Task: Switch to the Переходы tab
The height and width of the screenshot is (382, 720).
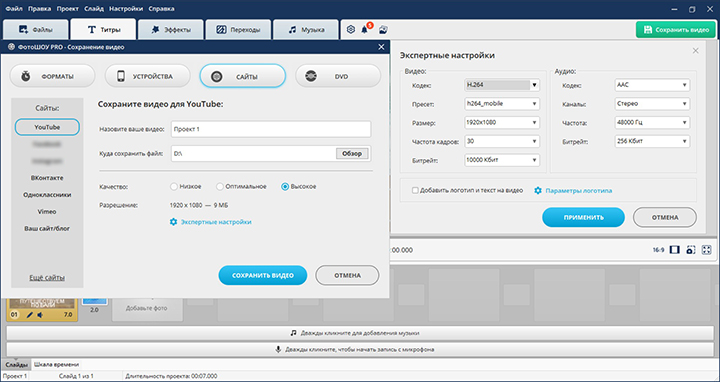Action: 238,30
